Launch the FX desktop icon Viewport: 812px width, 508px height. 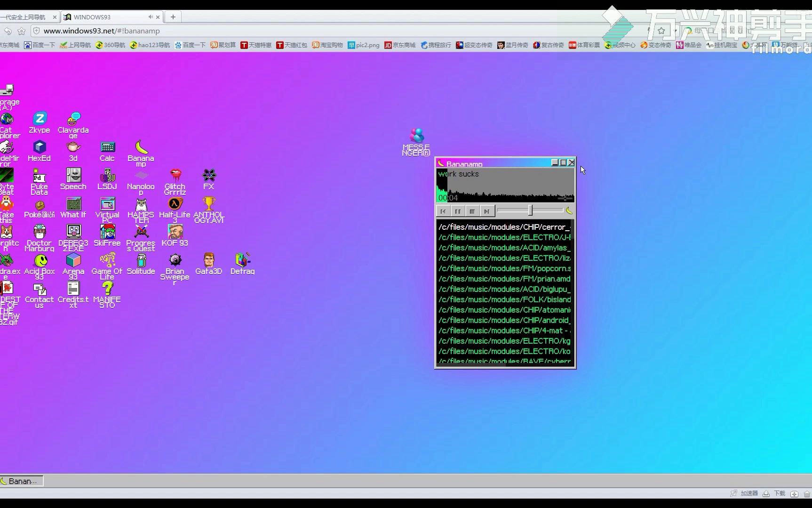pyautogui.click(x=209, y=179)
